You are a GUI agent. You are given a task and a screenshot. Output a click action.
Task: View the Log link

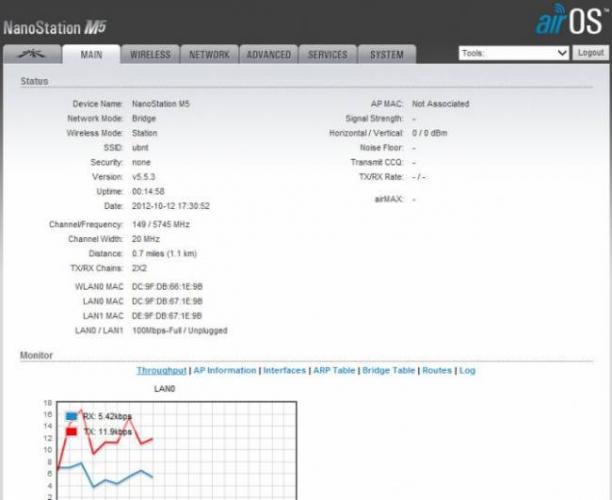coord(467,370)
